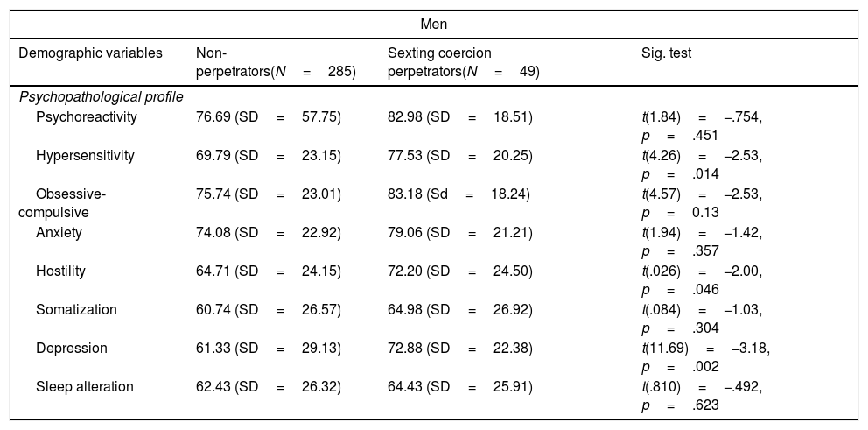Viewport: 868px width, 430px height.
Task: Click the "Psychopathological profile" section label
Action: click(x=101, y=97)
